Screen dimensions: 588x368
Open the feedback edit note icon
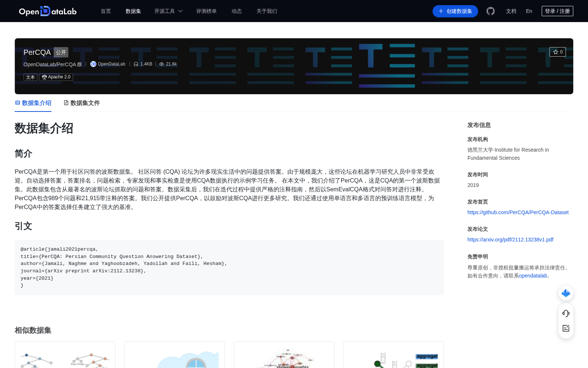coord(566,328)
